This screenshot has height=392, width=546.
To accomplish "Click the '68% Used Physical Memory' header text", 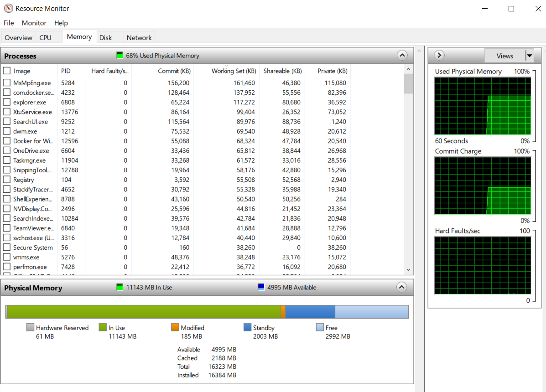I will tap(163, 56).
